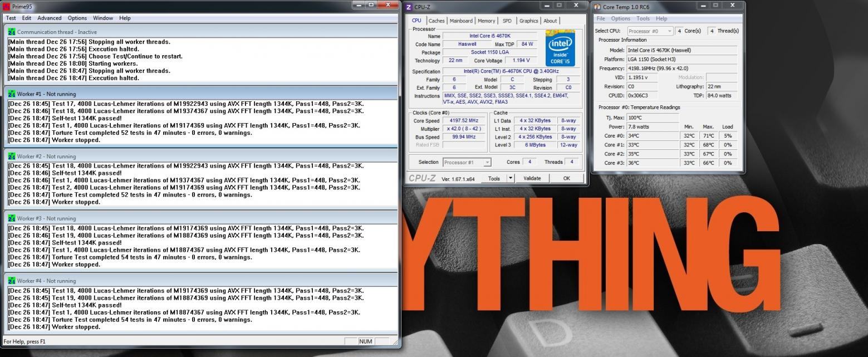This screenshot has height=357, width=868.
Task: Switch to the Caches tab in CPU-Z
Action: pos(437,21)
